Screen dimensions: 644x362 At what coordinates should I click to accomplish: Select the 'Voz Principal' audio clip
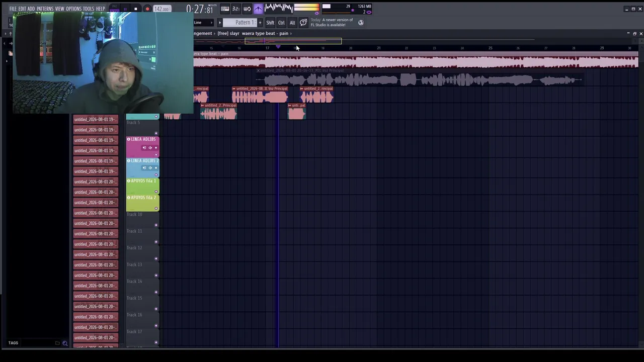[x=260, y=95]
